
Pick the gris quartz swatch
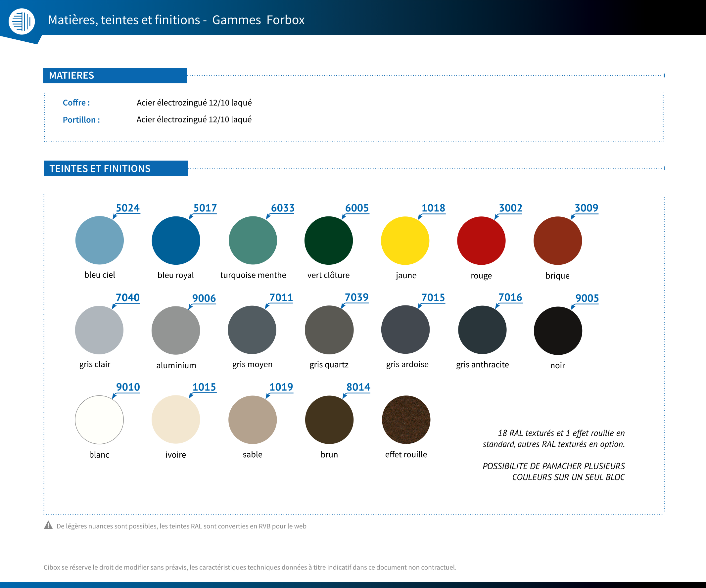click(x=329, y=330)
